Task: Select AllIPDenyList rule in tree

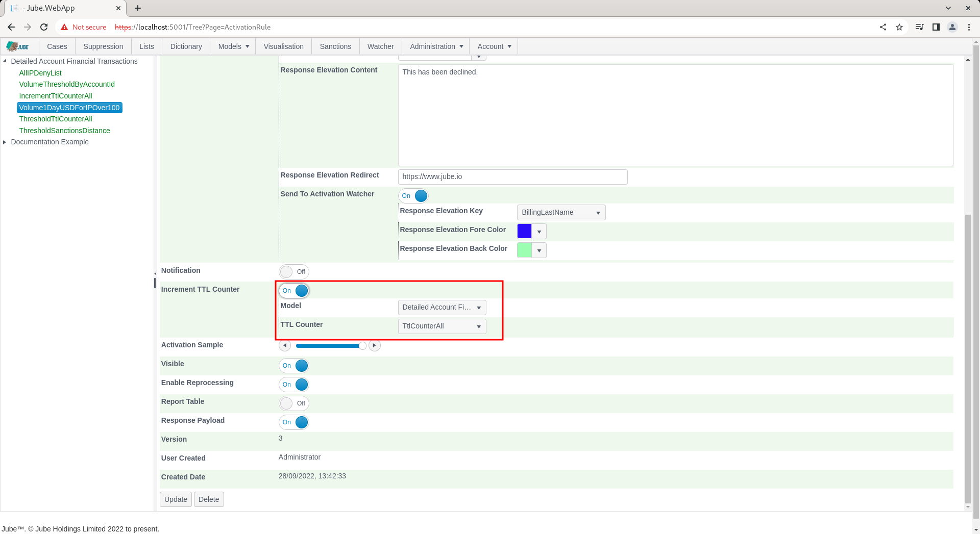Action: (x=40, y=73)
